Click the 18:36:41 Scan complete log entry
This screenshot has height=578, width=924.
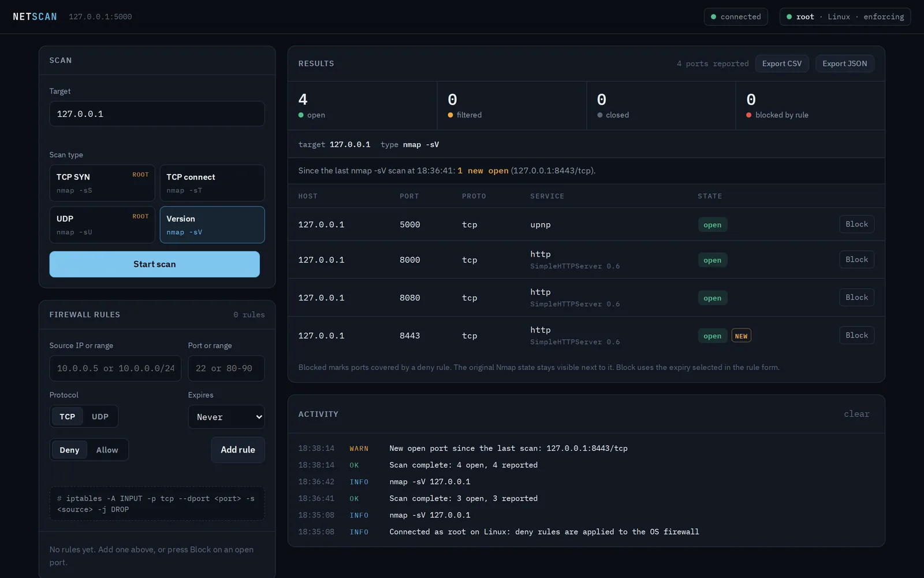tap(586, 498)
